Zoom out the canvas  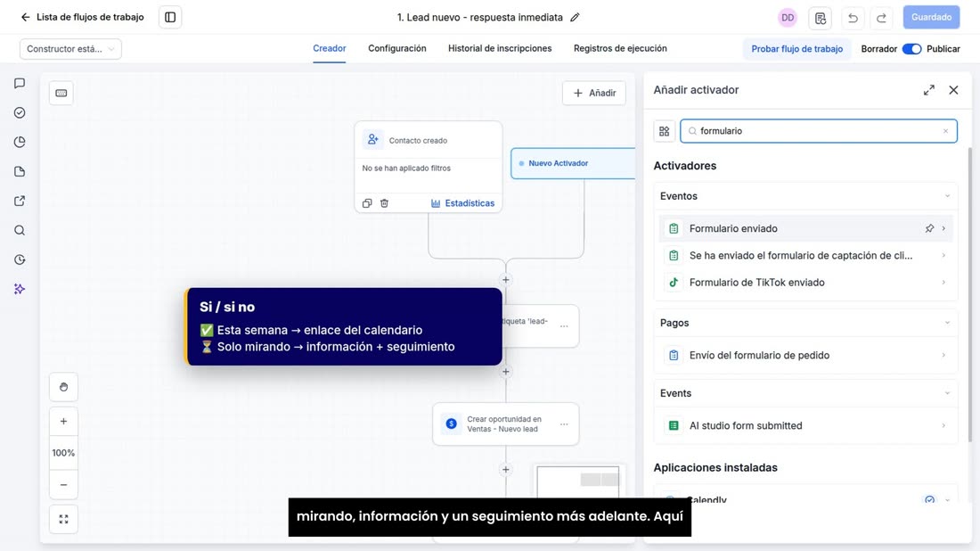(64, 485)
